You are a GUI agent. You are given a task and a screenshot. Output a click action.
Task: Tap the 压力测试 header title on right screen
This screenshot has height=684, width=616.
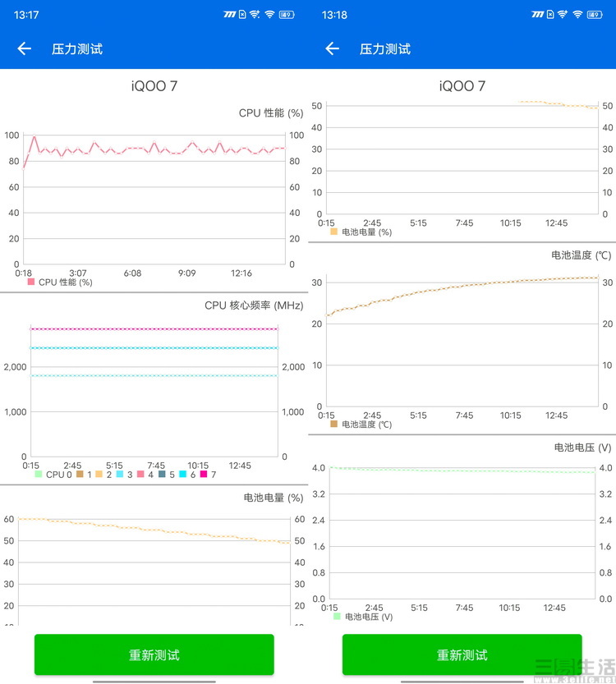[385, 49]
